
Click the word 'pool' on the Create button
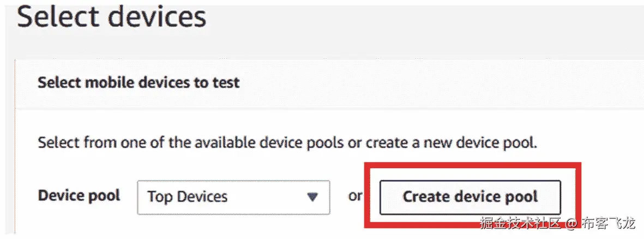(x=520, y=197)
